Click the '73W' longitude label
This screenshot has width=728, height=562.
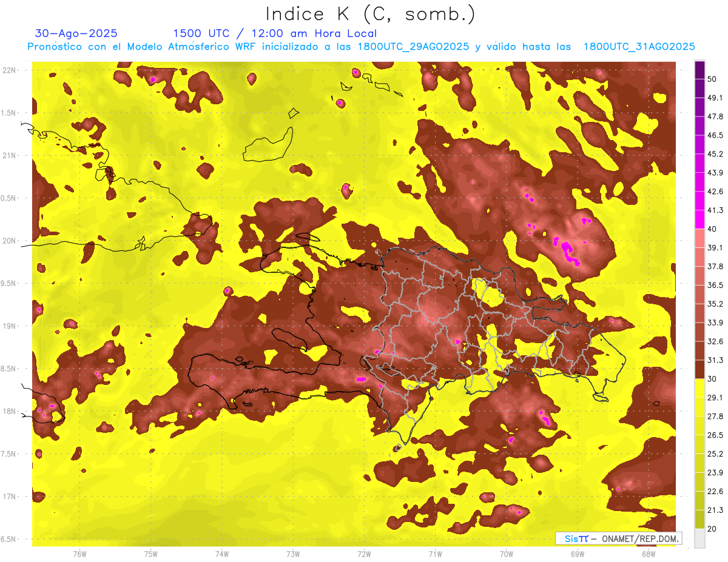pyautogui.click(x=293, y=555)
